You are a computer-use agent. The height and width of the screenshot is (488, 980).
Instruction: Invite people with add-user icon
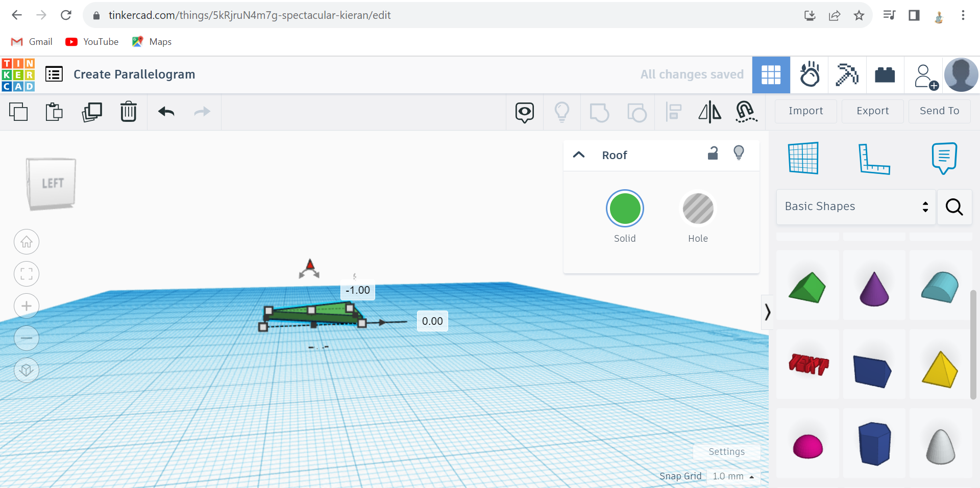(x=926, y=76)
